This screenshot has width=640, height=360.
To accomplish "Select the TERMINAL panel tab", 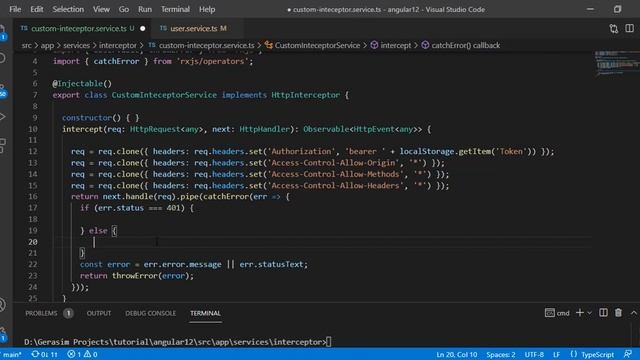I will [205, 313].
